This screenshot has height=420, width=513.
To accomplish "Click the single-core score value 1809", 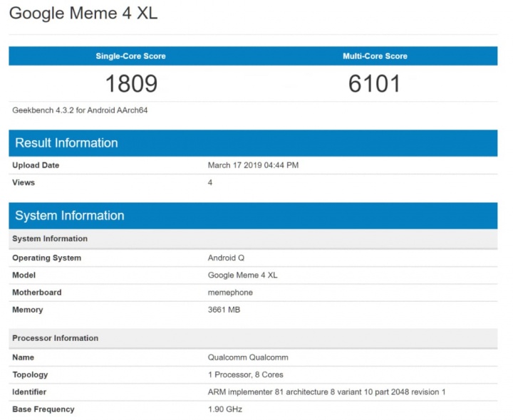I will coord(131,83).
